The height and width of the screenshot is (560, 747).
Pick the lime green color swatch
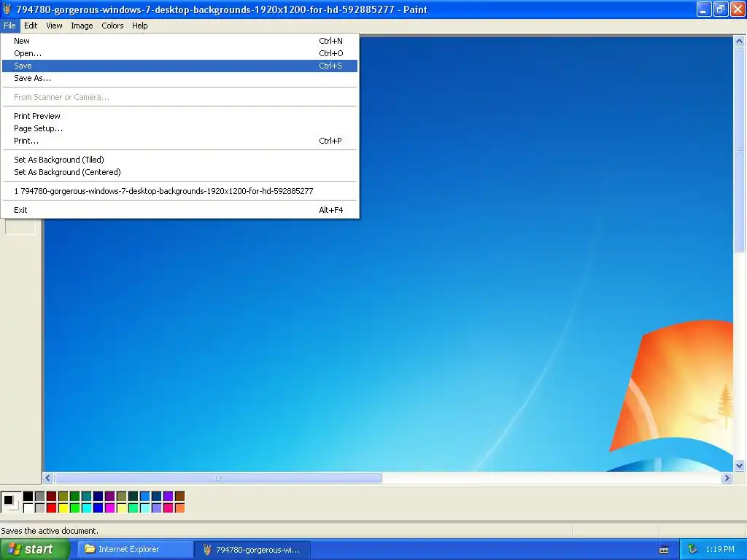click(x=75, y=508)
